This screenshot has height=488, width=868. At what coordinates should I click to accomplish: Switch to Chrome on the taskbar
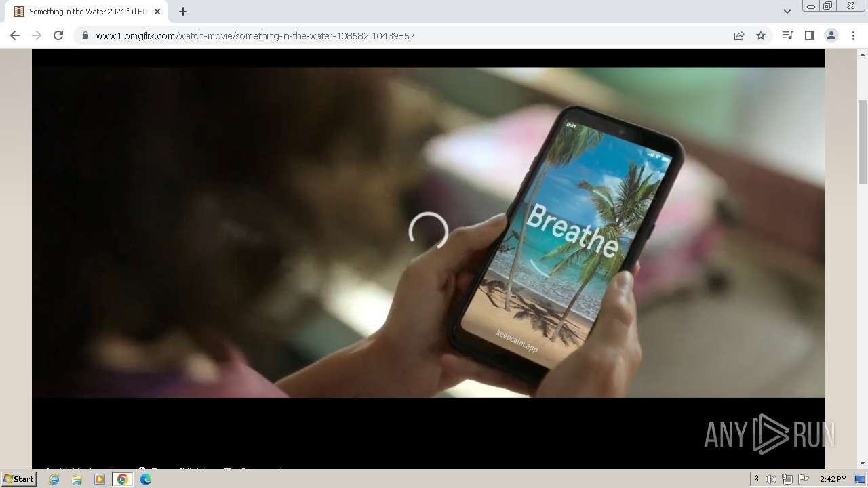point(123,479)
